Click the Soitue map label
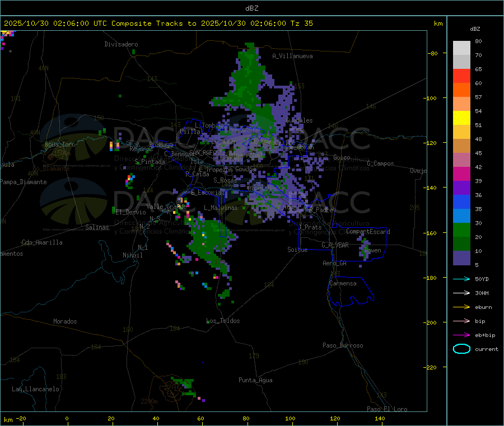 pyautogui.click(x=297, y=250)
